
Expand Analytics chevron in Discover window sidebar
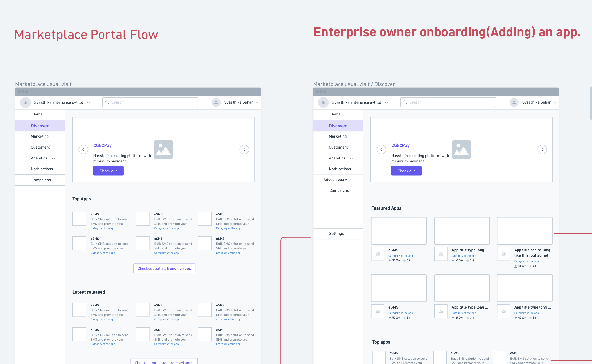click(352, 159)
